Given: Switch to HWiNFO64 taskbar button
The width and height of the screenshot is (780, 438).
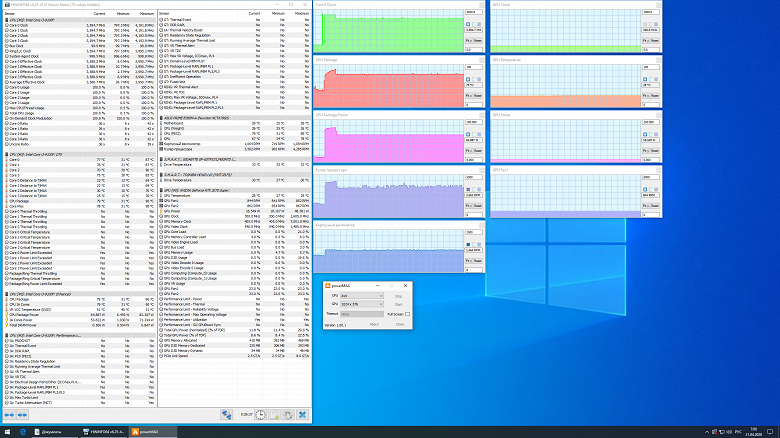Looking at the screenshot, I should (104, 432).
